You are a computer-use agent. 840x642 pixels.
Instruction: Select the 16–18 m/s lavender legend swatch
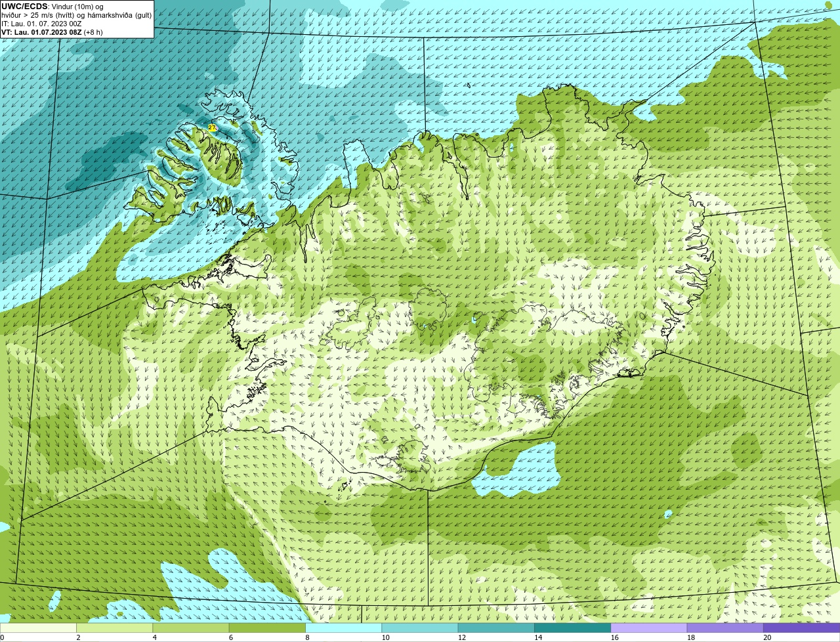click(x=648, y=628)
